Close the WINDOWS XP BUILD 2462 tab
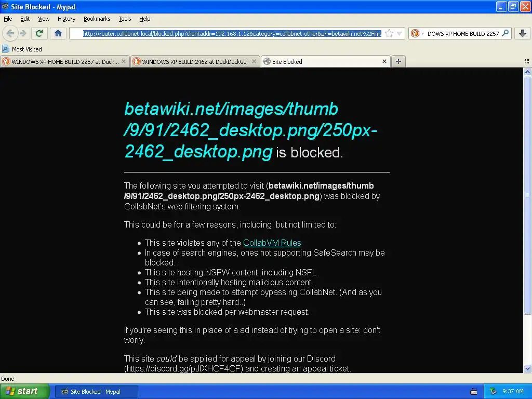 254,61
